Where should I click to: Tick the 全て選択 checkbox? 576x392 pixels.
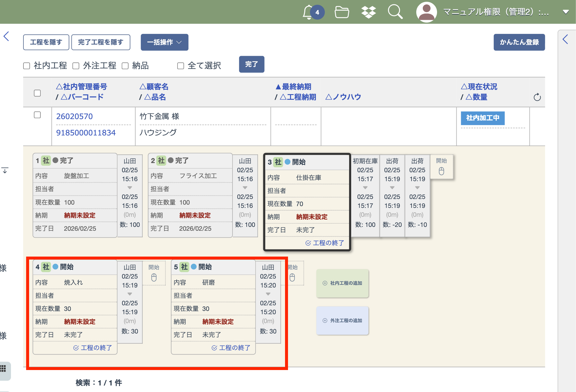click(181, 66)
